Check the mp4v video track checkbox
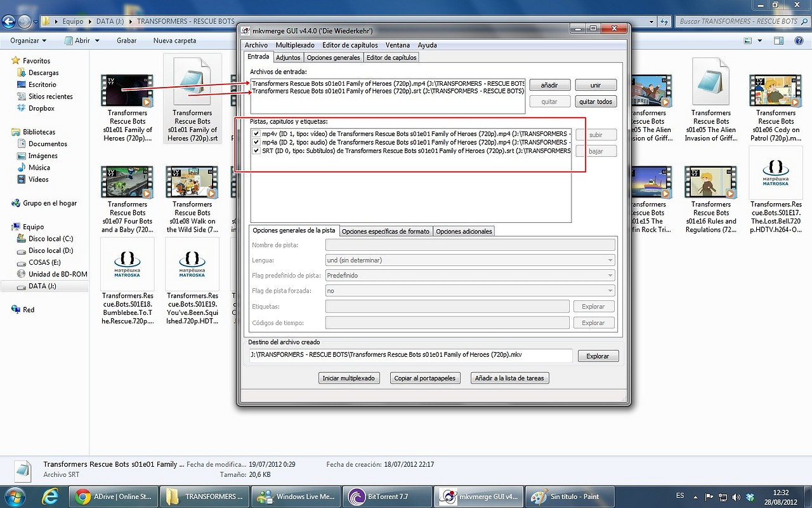 pyautogui.click(x=256, y=134)
